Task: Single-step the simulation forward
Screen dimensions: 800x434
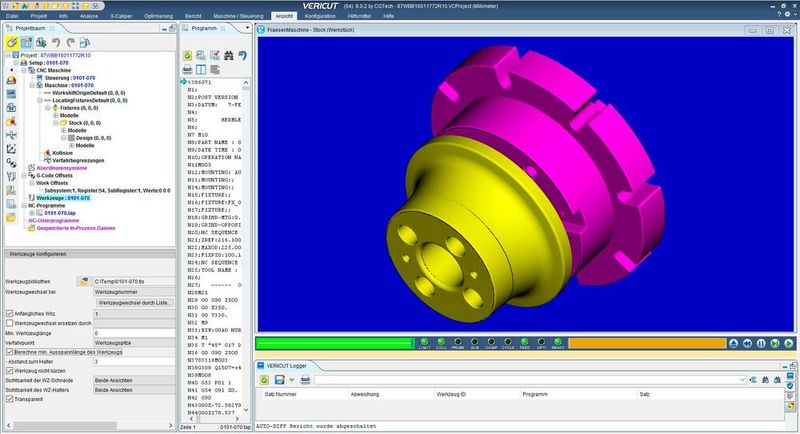Action: click(x=774, y=344)
